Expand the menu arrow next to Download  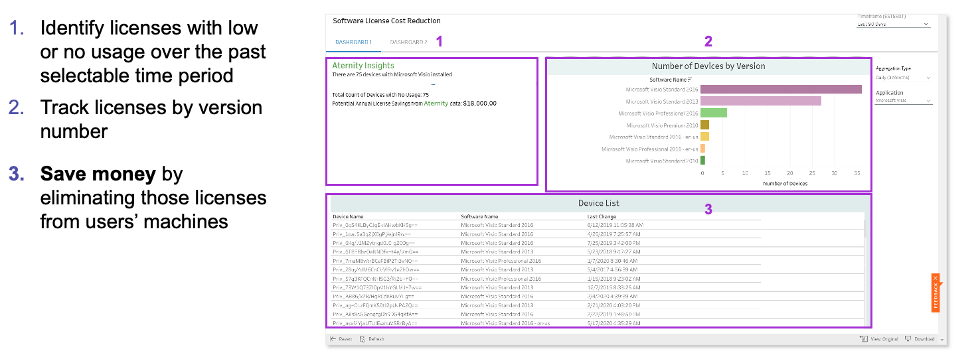point(941,340)
